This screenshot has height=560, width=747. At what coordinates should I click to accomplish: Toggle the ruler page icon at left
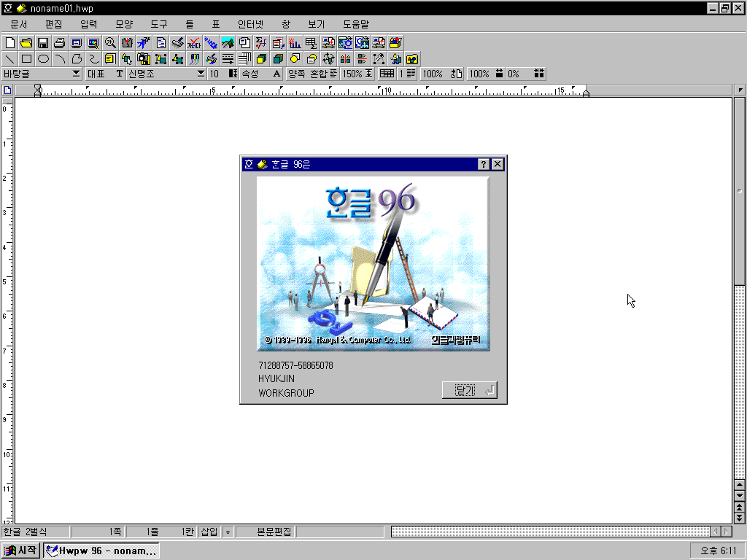click(7, 90)
